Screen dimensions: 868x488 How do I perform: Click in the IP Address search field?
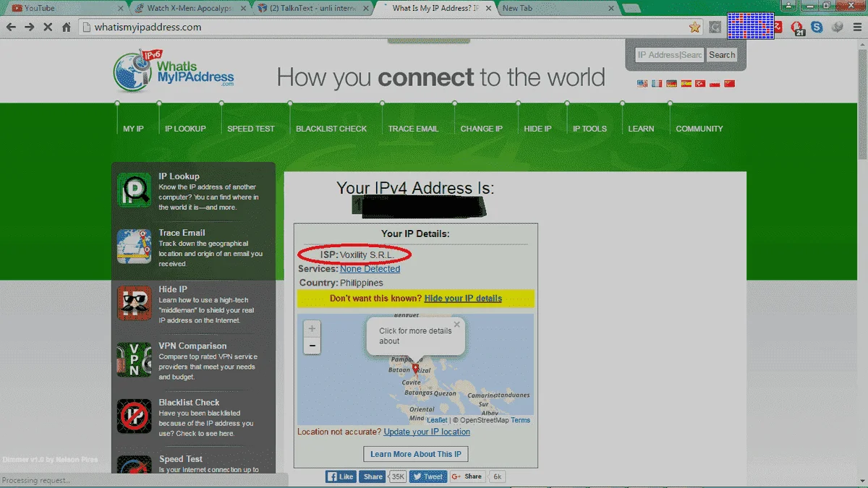coord(669,55)
